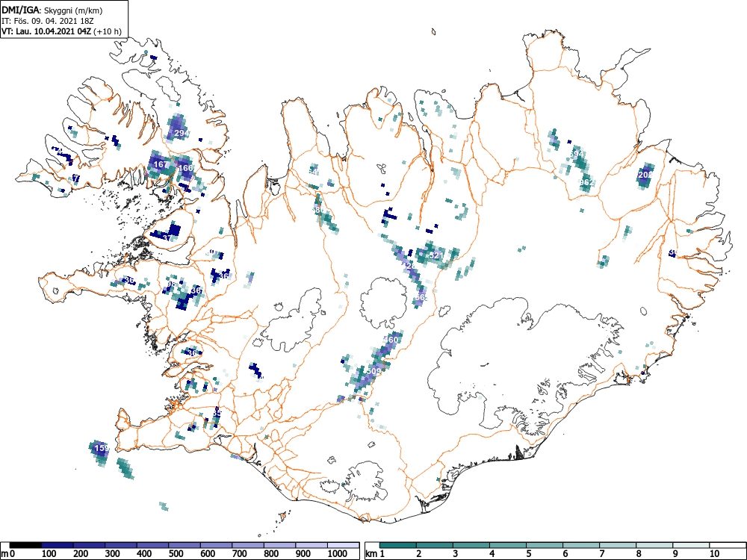Click the '200' label on the metre scale
The height and width of the screenshot is (560, 747).
tap(81, 554)
